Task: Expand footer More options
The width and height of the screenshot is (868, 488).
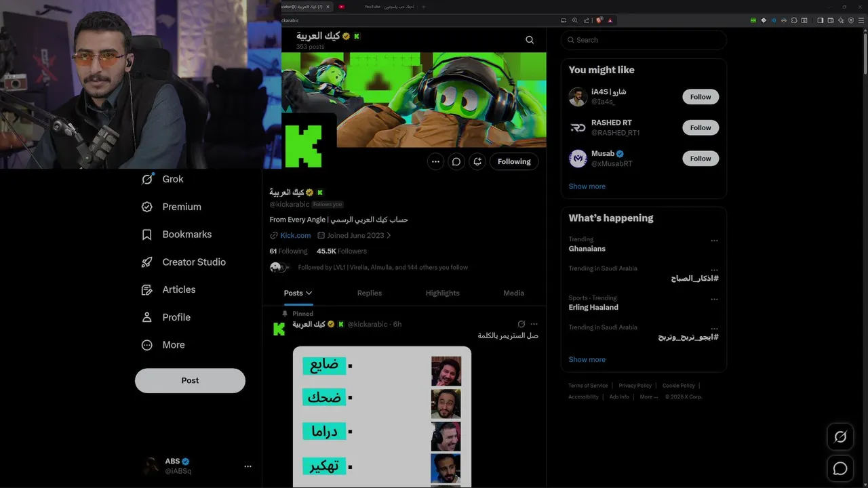Action: point(648,397)
